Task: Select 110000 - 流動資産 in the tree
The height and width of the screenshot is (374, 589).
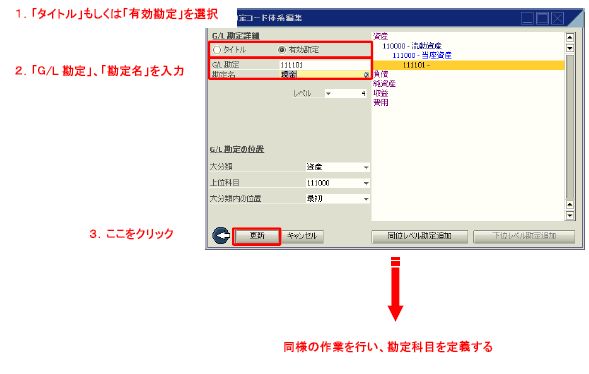Action: (412, 46)
